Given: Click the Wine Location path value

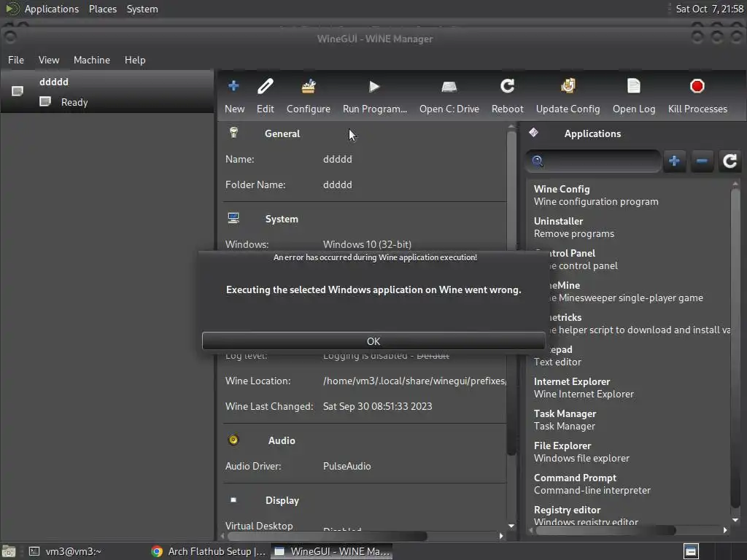Looking at the screenshot, I should tap(414, 381).
